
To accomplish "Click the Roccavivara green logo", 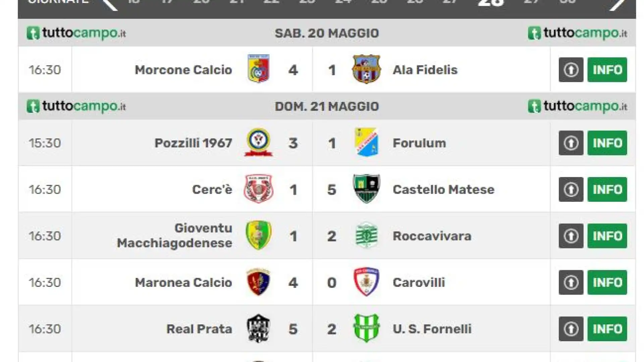I will pos(366,235).
